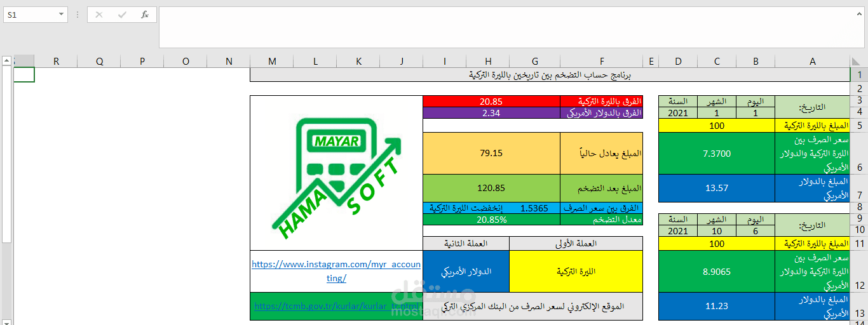Image resolution: width=868 pixels, height=325 pixels.
Task: Click the title row برنامج حساب التضخم
Action: coord(550,75)
